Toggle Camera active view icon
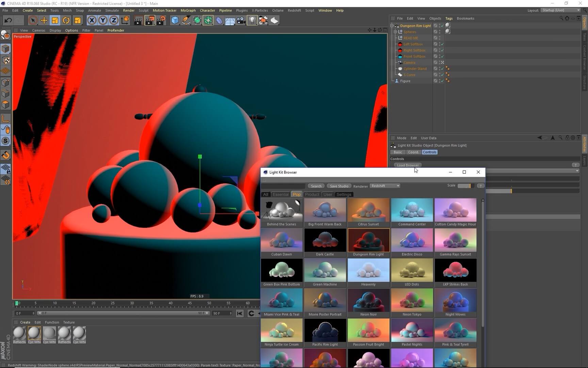Screen dimensions: 588x368 [x=442, y=63]
